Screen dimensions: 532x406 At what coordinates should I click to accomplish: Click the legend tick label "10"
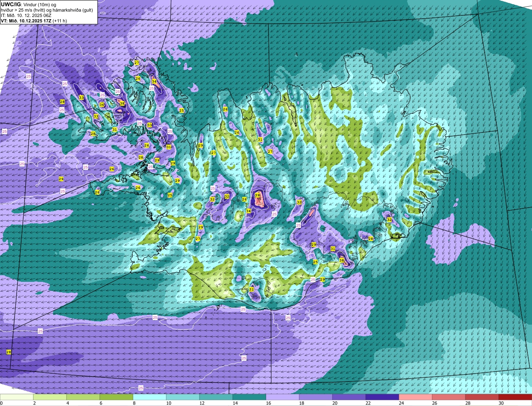click(168, 403)
